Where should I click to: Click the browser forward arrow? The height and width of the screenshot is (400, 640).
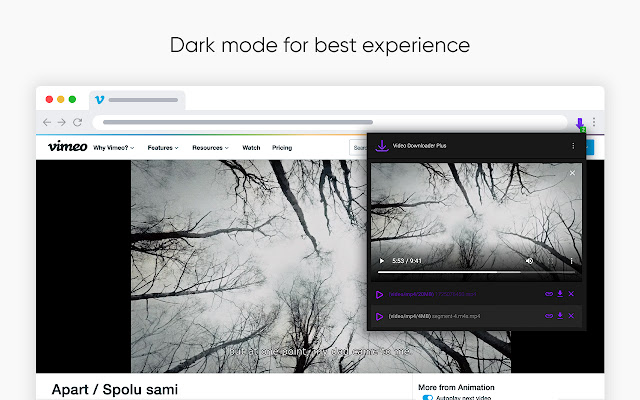click(62, 122)
